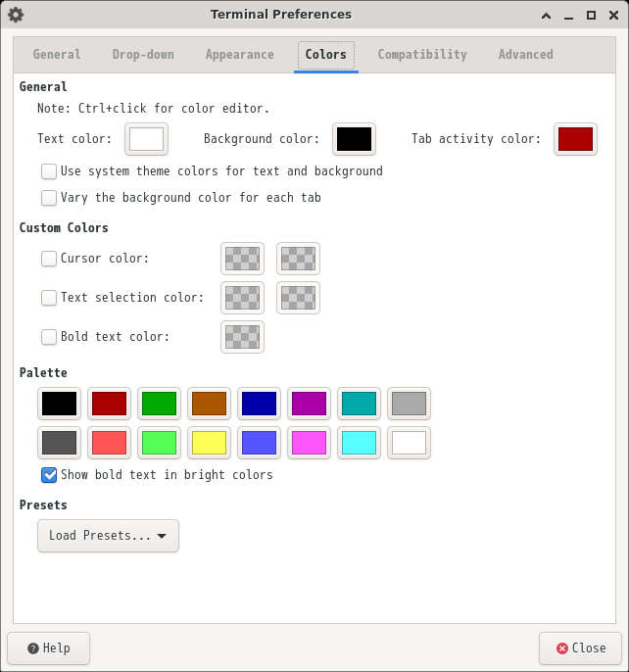The width and height of the screenshot is (629, 672).
Task: Switch to the Appearance tab
Action: coord(240,55)
